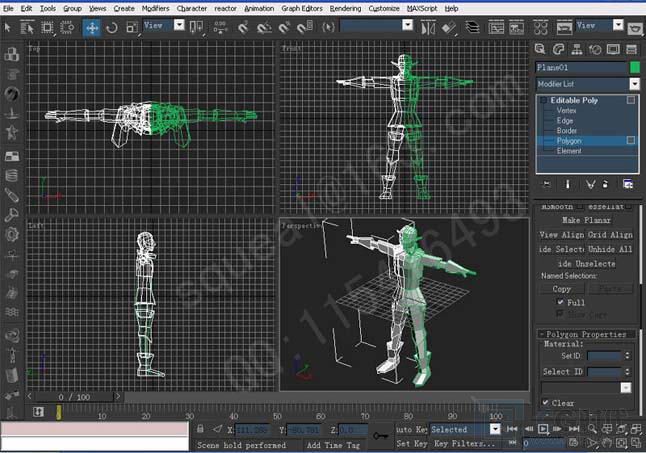The height and width of the screenshot is (453, 646).
Task: Click the Use Pivot Point Center icon
Action: click(196, 28)
